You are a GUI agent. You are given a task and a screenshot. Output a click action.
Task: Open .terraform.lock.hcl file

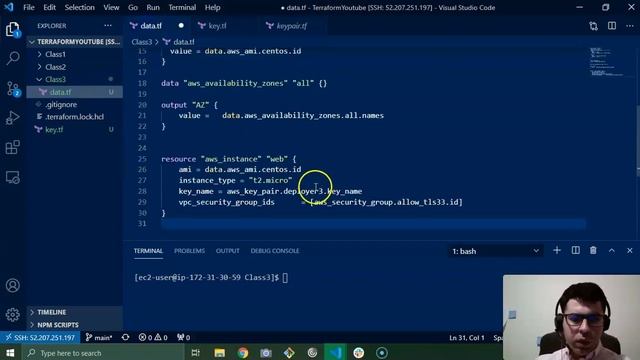coord(74,117)
